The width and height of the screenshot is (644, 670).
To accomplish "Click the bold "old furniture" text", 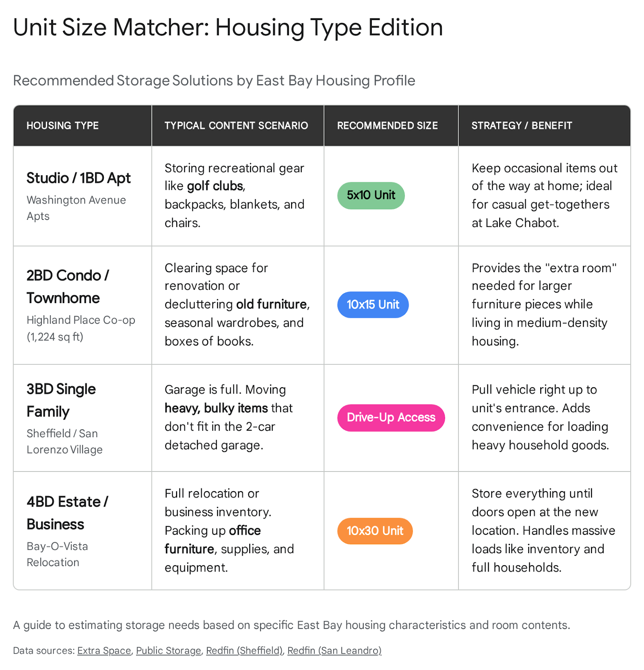I will pos(272,304).
